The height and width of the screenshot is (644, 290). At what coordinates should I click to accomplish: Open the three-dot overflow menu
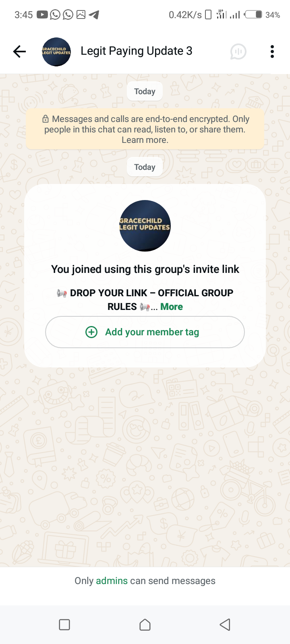tap(272, 52)
